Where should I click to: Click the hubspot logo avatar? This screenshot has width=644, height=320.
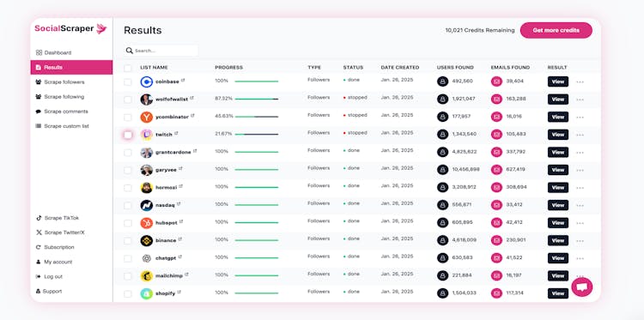(x=146, y=223)
